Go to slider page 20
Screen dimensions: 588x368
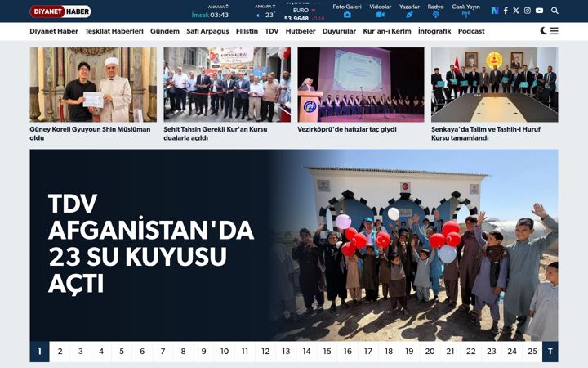pyautogui.click(x=430, y=352)
